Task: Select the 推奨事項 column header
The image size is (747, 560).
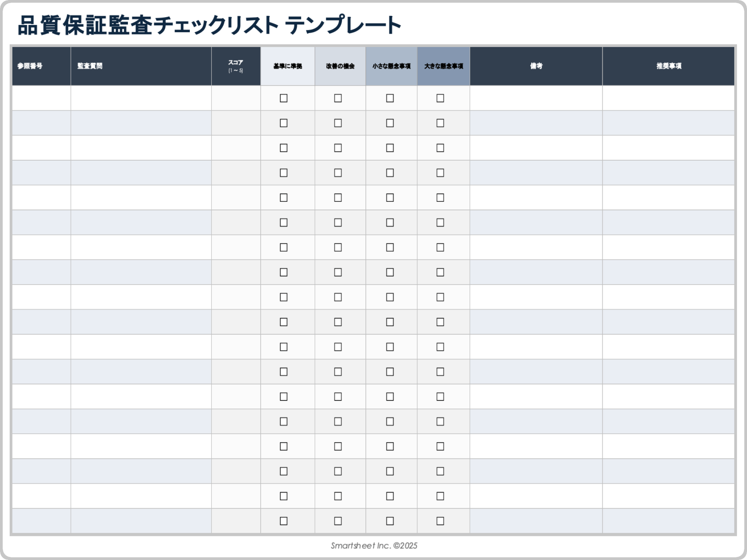Action: (668, 66)
